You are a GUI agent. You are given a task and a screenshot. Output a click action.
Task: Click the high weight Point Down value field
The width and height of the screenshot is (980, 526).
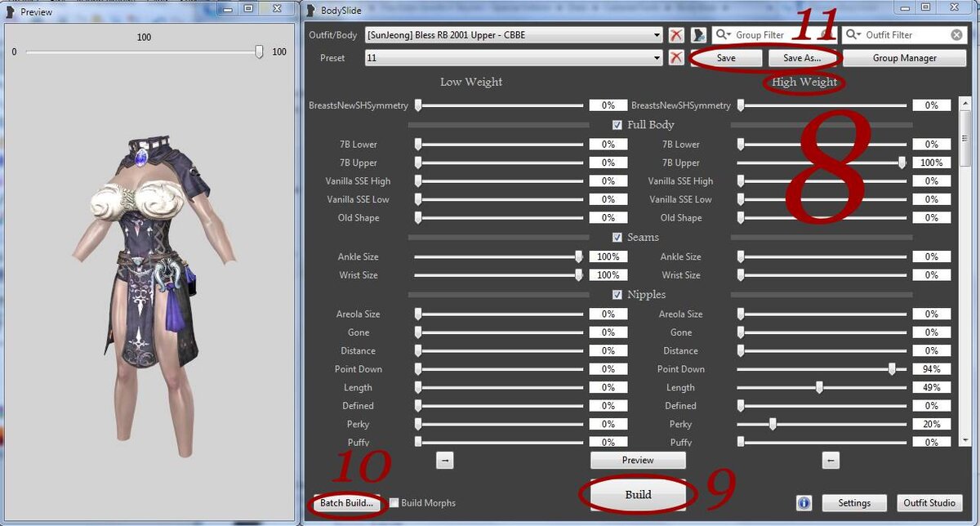click(931, 369)
